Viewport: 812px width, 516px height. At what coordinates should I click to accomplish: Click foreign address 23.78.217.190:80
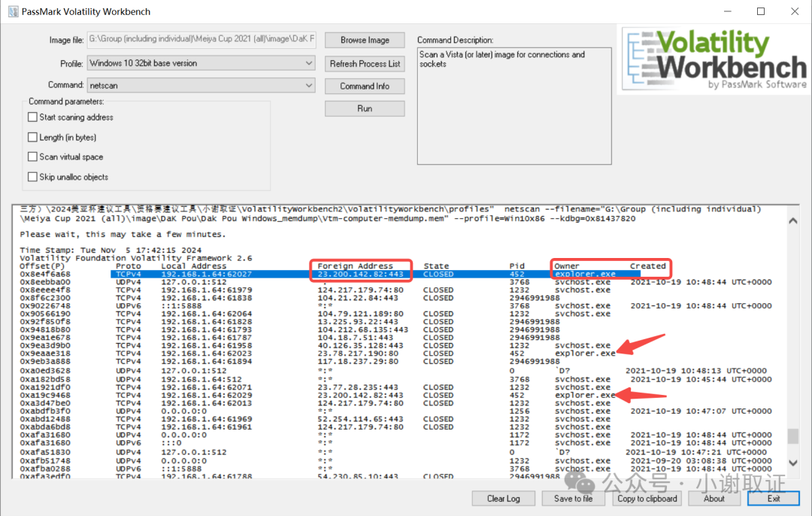point(358,354)
